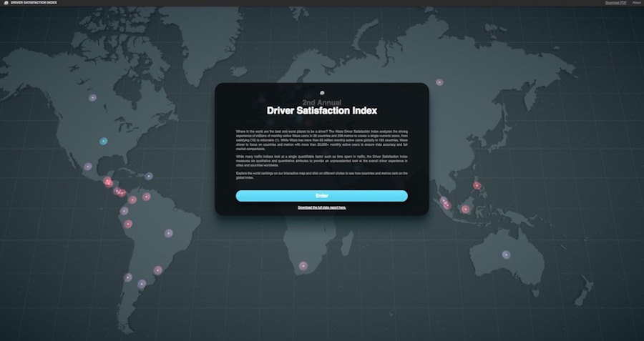Select the teal marker on the United States

point(104,142)
